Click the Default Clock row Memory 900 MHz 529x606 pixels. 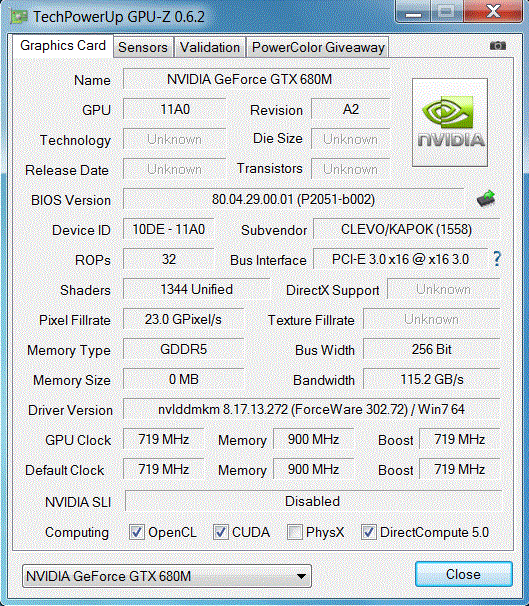[313, 469]
